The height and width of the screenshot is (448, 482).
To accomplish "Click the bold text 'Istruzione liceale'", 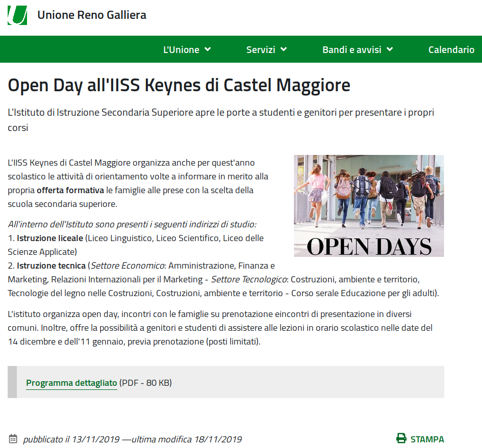I will point(50,238).
